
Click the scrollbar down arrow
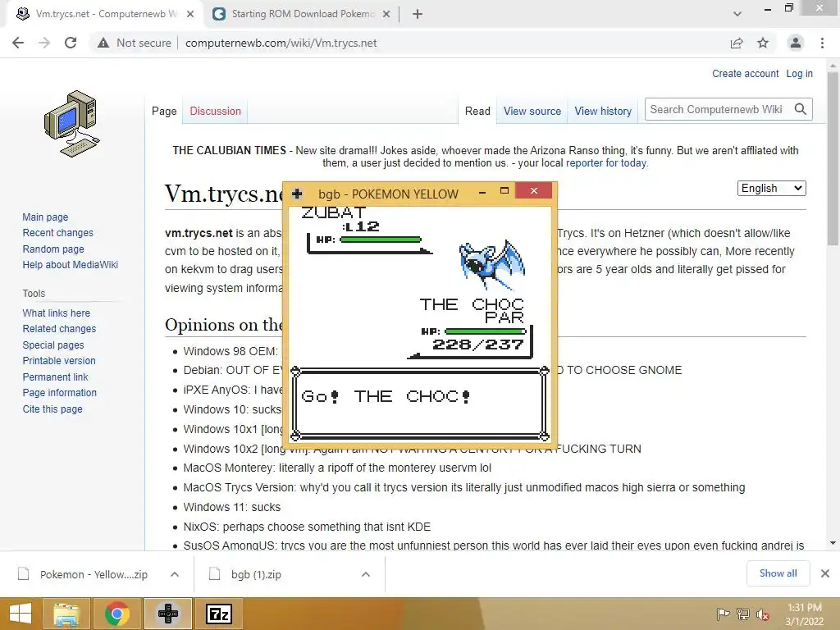833,543
